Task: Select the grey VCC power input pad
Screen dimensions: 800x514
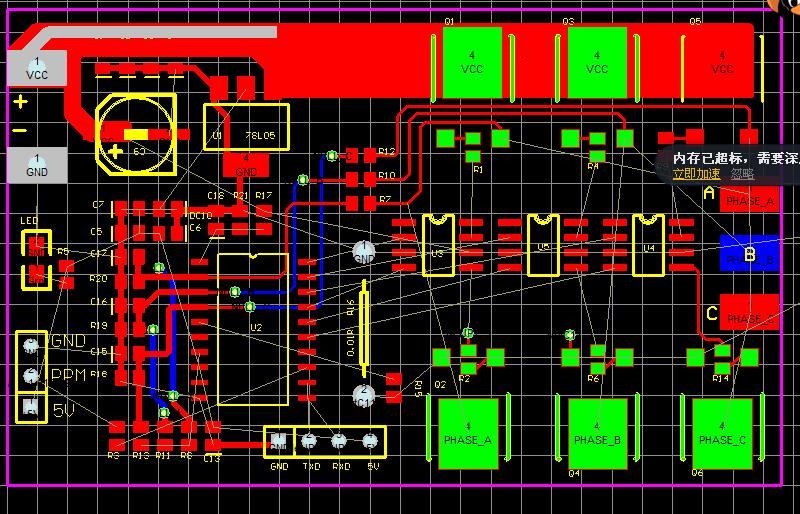Action: click(x=37, y=68)
